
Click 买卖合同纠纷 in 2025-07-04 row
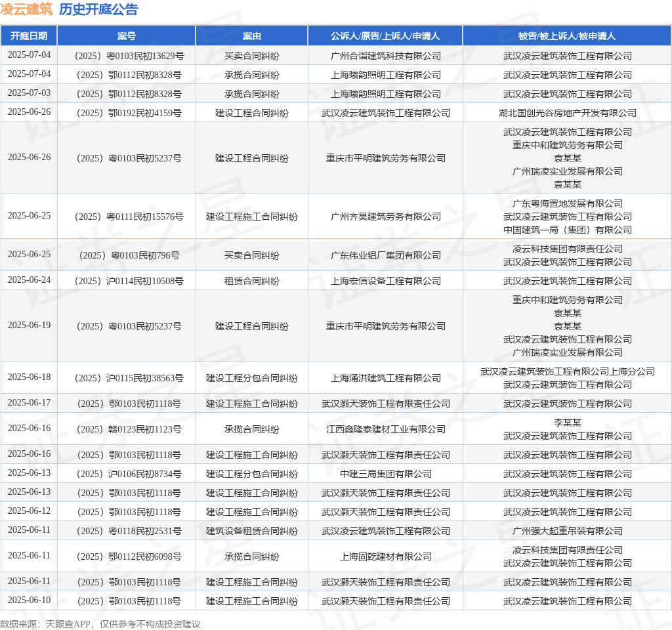[251, 56]
